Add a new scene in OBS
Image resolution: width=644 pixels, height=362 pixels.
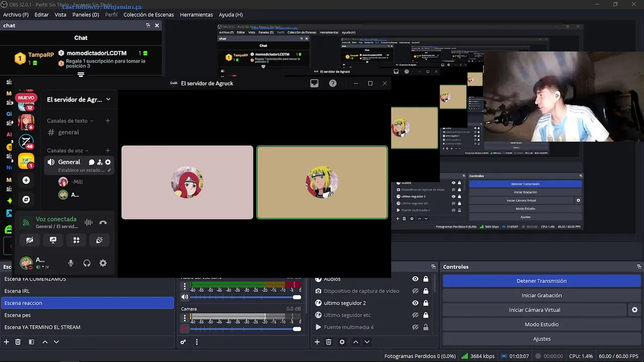(x=7, y=342)
